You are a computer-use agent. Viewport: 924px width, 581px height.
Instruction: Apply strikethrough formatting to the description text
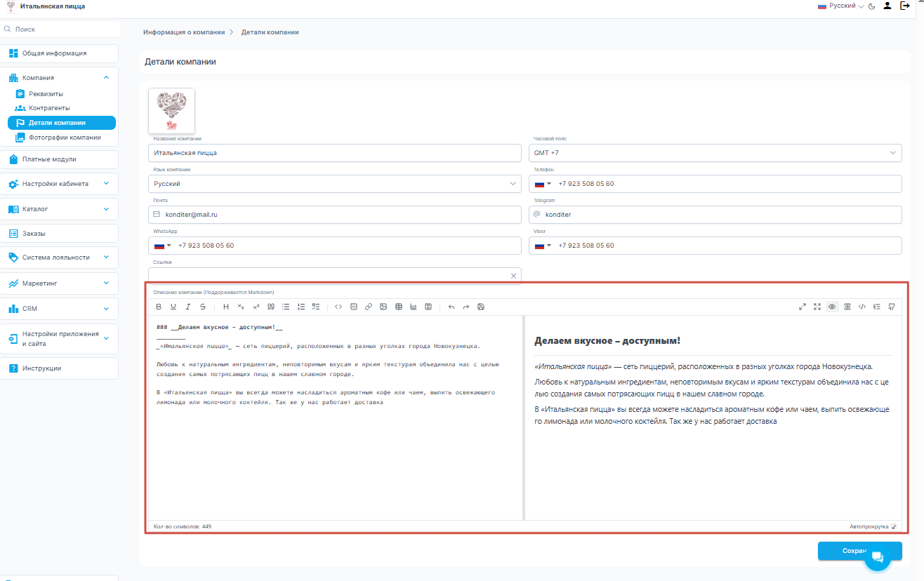203,307
